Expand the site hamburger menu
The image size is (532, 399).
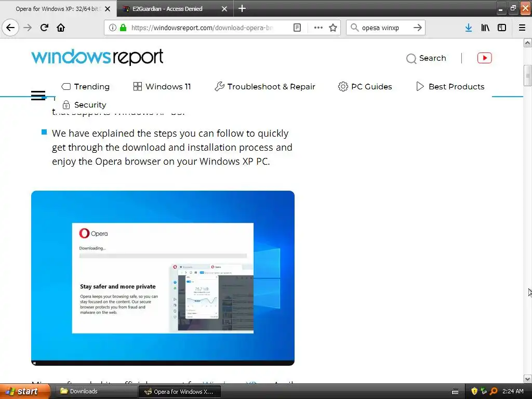tap(38, 96)
